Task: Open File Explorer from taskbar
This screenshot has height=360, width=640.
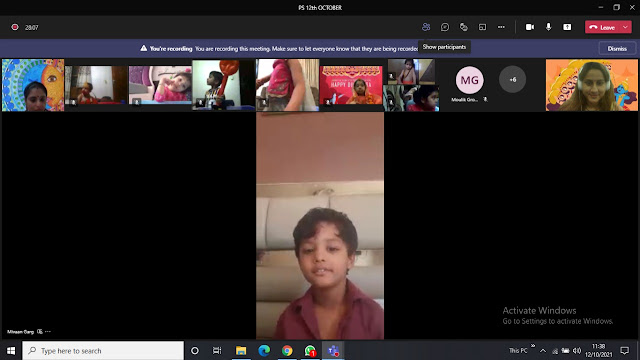Action: click(241, 351)
